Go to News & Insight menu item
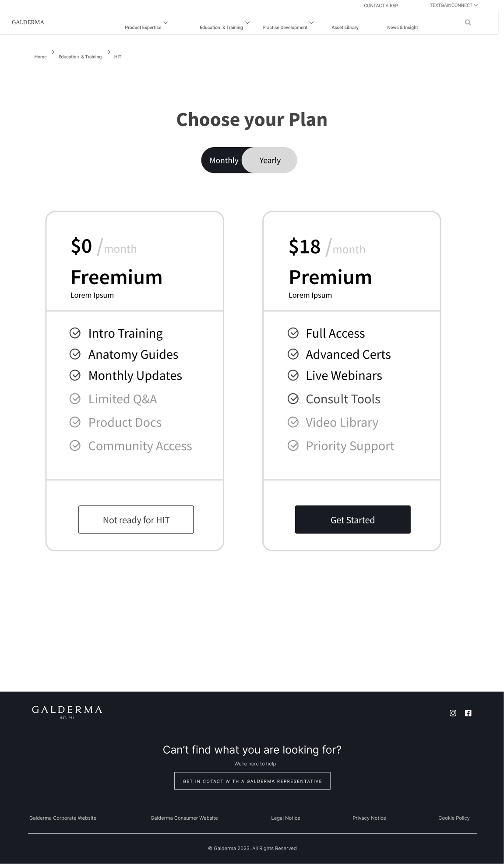 pos(402,28)
